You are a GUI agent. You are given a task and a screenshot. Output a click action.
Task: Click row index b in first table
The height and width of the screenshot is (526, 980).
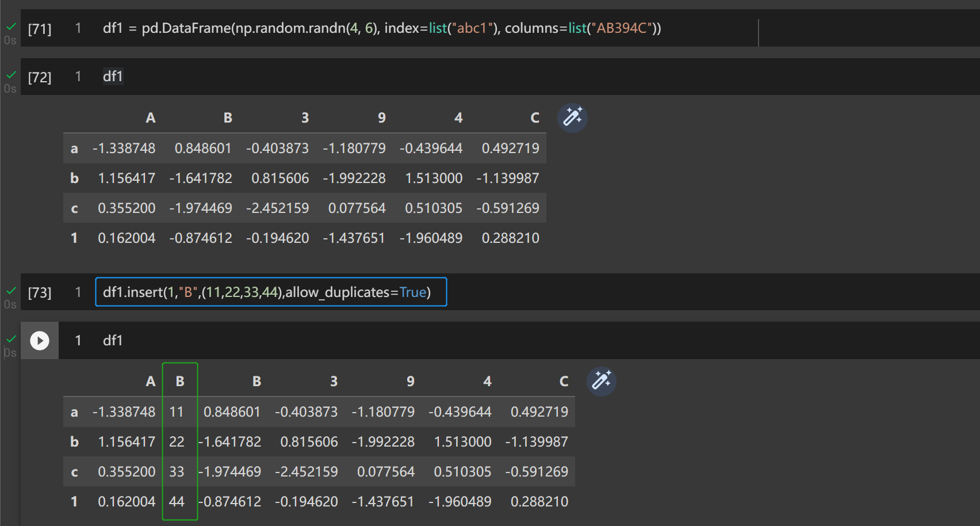74,178
